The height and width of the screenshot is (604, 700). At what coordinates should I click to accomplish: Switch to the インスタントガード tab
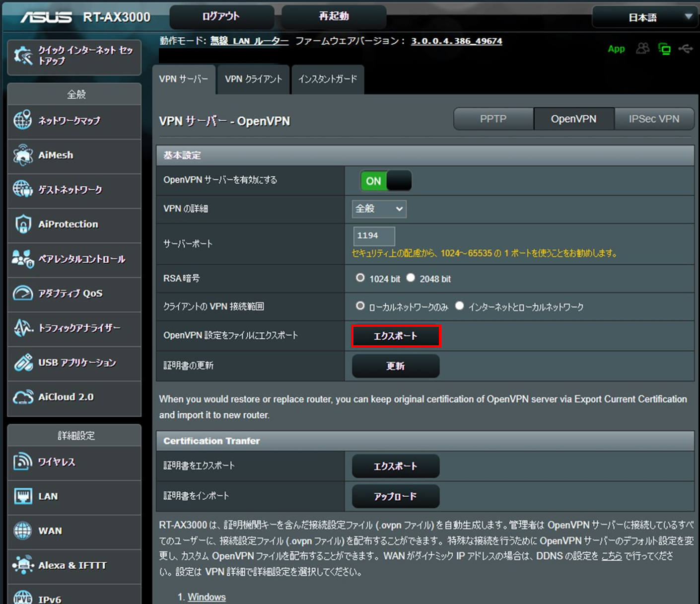328,79
